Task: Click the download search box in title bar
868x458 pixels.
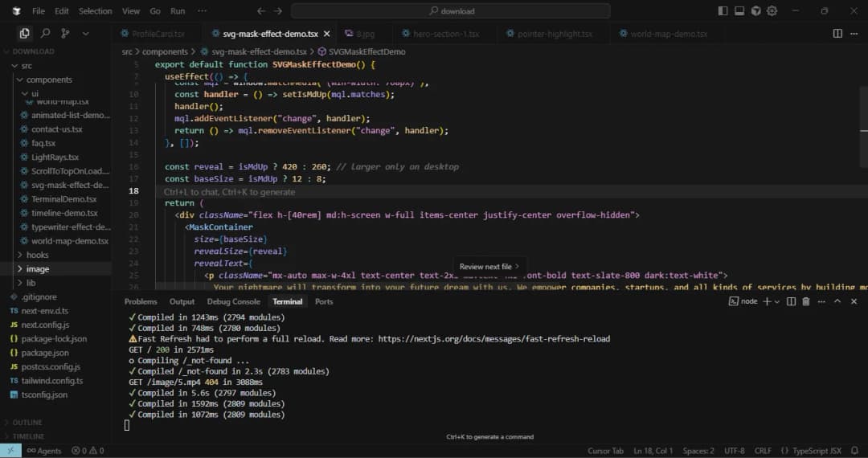Action: click(x=450, y=11)
